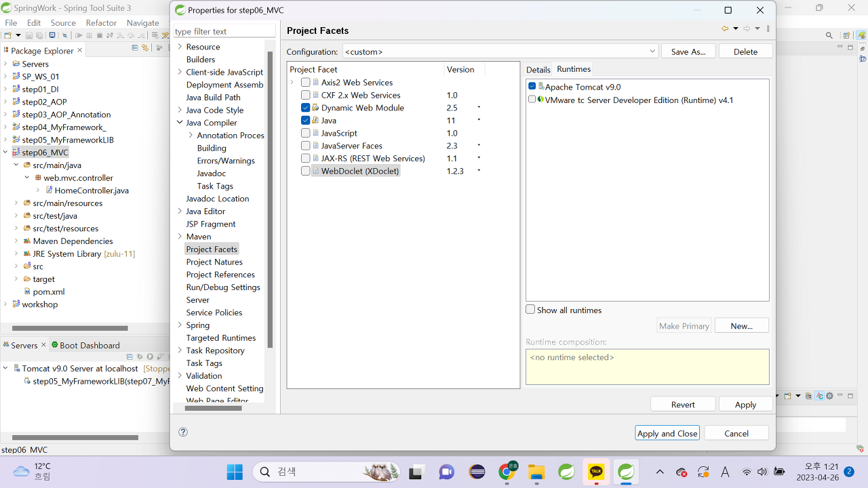
Task: Expand the Spring properties node
Action: (180, 325)
